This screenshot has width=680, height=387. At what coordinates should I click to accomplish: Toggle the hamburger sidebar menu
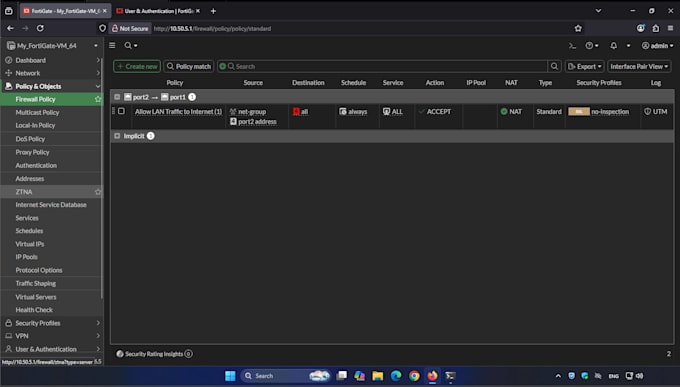point(112,45)
